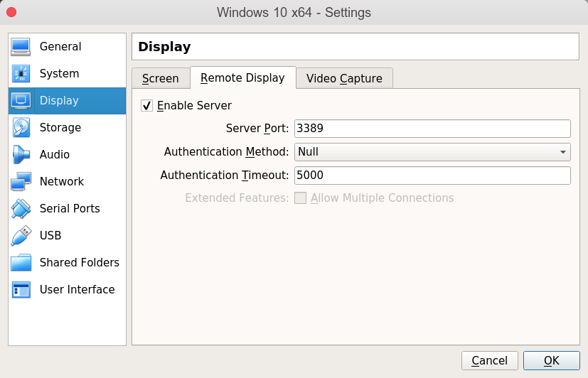This screenshot has width=588, height=378.
Task: Go to Serial Ports settings label
Action: 70,208
